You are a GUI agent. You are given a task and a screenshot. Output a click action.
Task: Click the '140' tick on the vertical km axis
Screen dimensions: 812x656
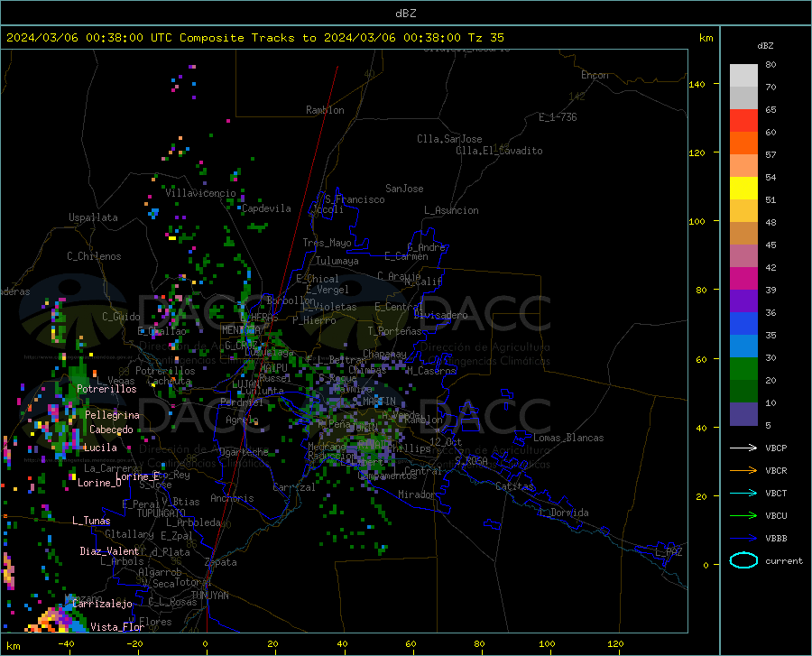click(x=697, y=85)
